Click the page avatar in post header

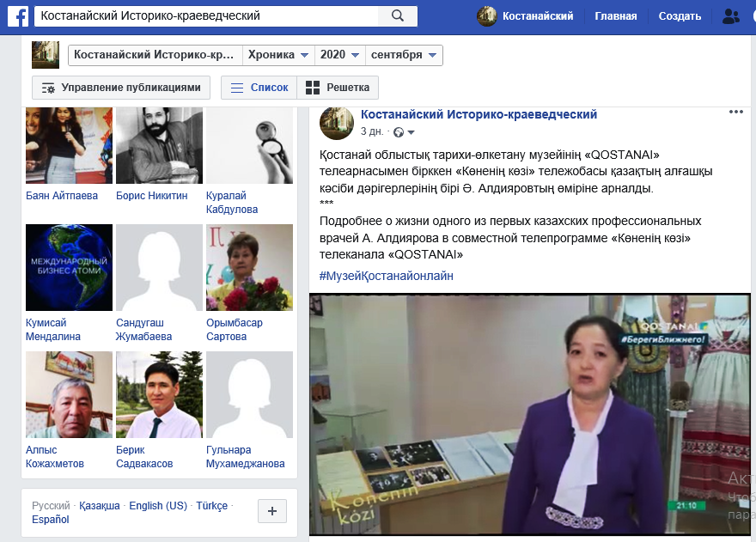tap(337, 123)
